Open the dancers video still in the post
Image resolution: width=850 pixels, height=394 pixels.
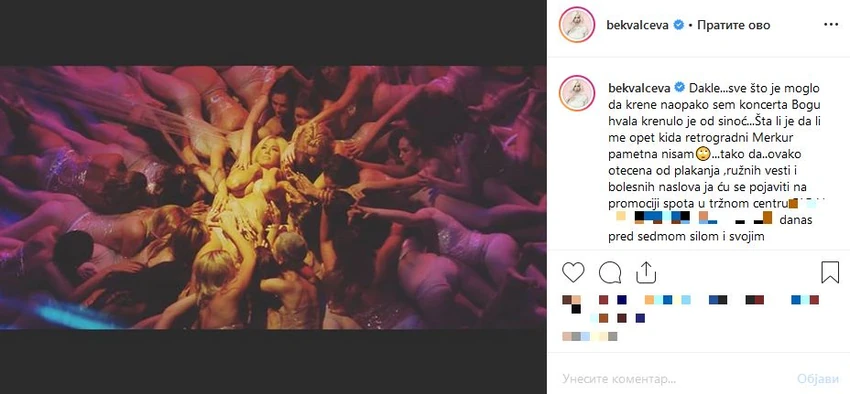tap(273, 197)
